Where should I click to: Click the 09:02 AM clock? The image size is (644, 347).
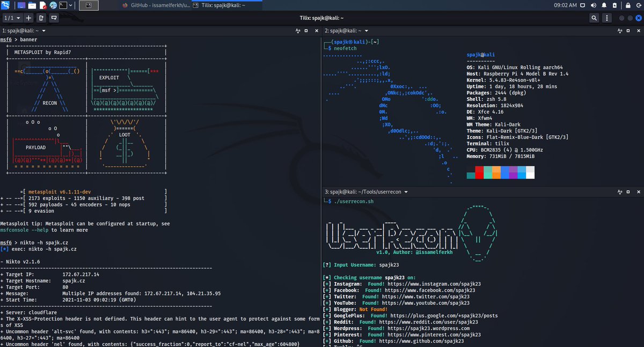click(x=566, y=5)
